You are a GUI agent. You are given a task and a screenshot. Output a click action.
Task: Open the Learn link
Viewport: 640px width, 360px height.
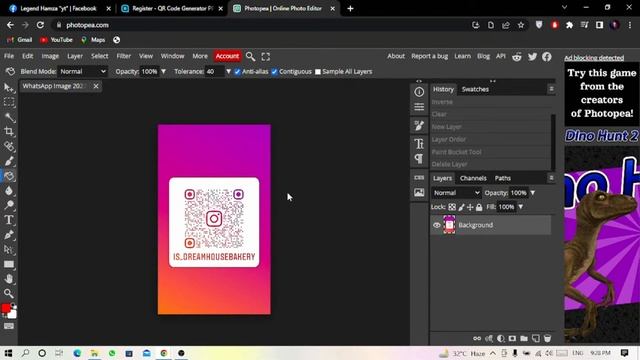[462, 56]
